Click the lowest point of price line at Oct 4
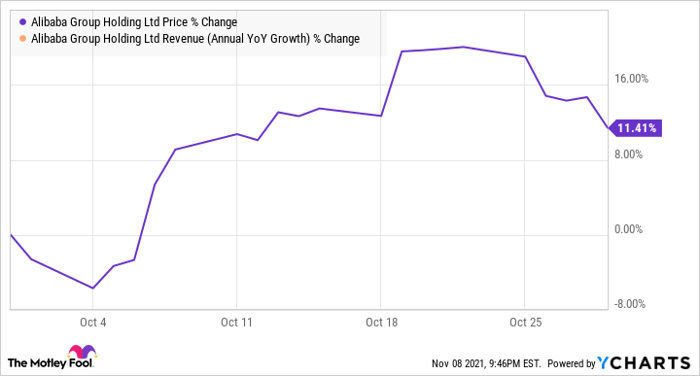The height and width of the screenshot is (376, 700). [x=93, y=288]
